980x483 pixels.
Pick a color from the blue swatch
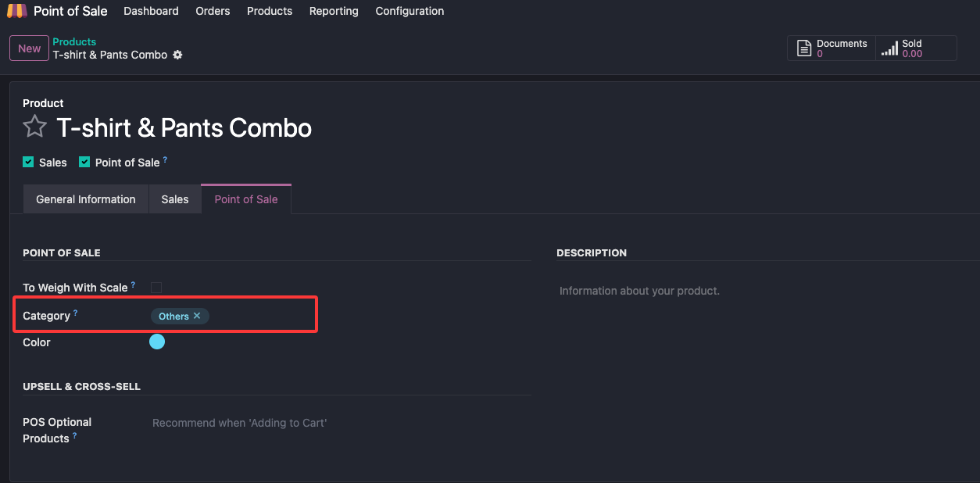pyautogui.click(x=157, y=342)
